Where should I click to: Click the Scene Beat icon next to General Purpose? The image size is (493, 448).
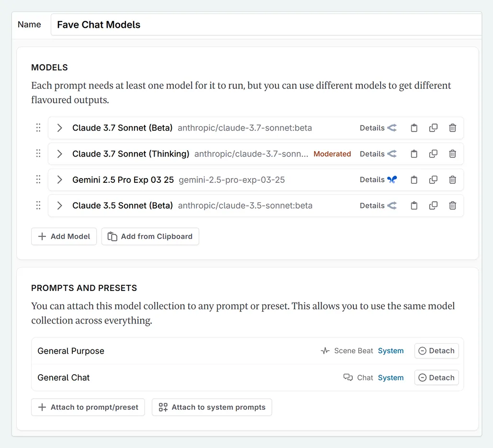(325, 350)
